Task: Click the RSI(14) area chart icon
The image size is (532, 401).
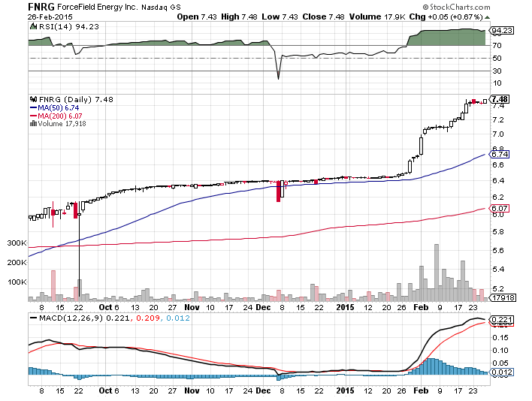Action: tap(33, 26)
